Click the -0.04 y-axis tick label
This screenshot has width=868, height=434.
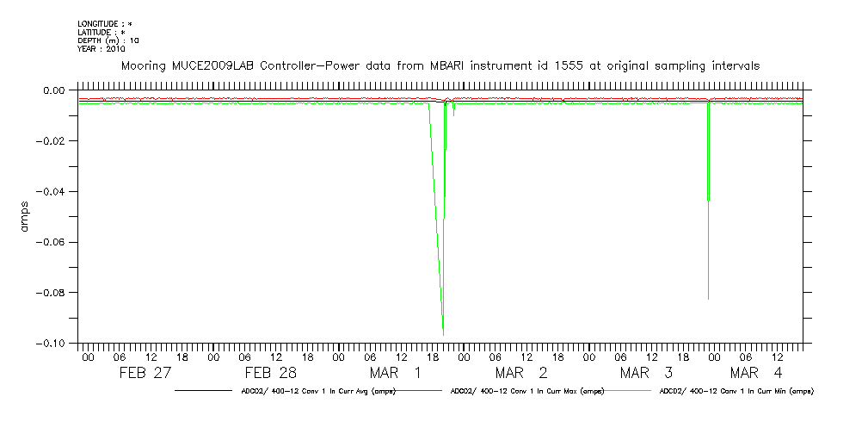51,191
